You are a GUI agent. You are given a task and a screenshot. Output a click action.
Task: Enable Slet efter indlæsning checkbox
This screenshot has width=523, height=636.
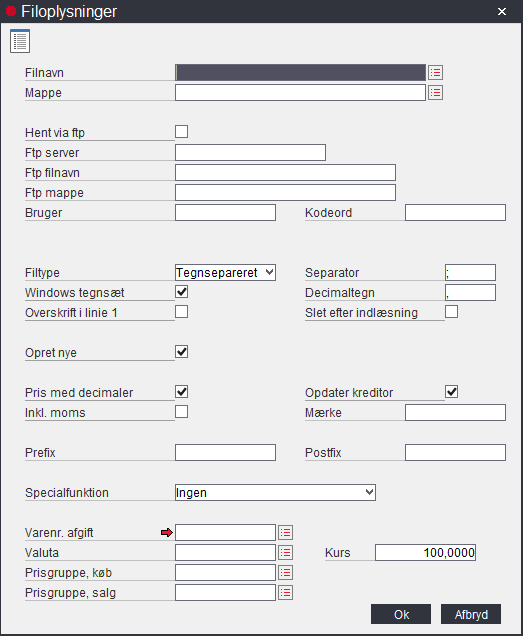452,312
